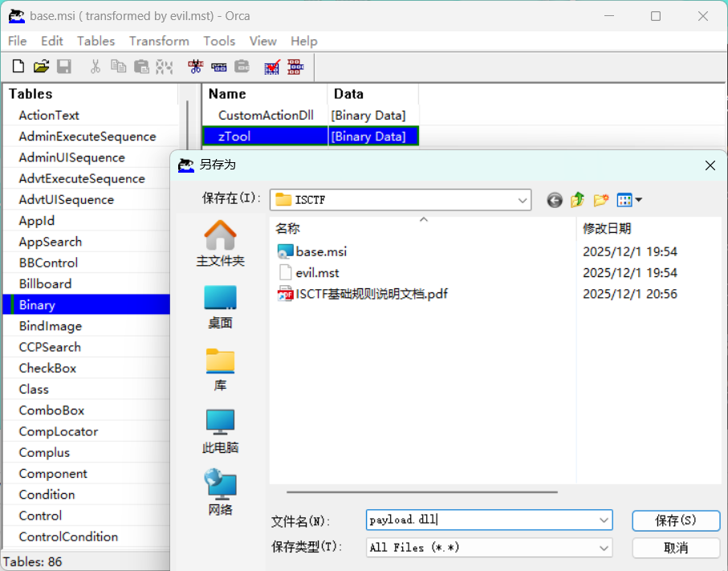Click the Open file toolbar icon
Screen dimensions: 728x571
click(41, 67)
